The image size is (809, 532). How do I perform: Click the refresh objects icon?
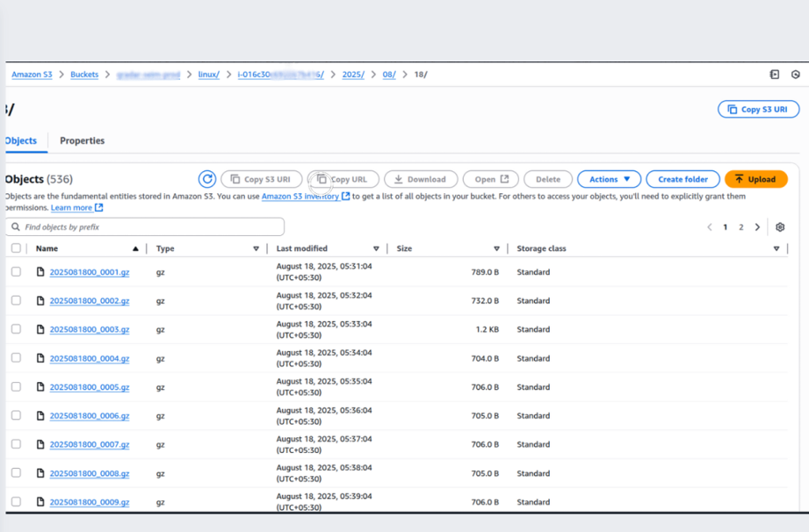pos(207,179)
